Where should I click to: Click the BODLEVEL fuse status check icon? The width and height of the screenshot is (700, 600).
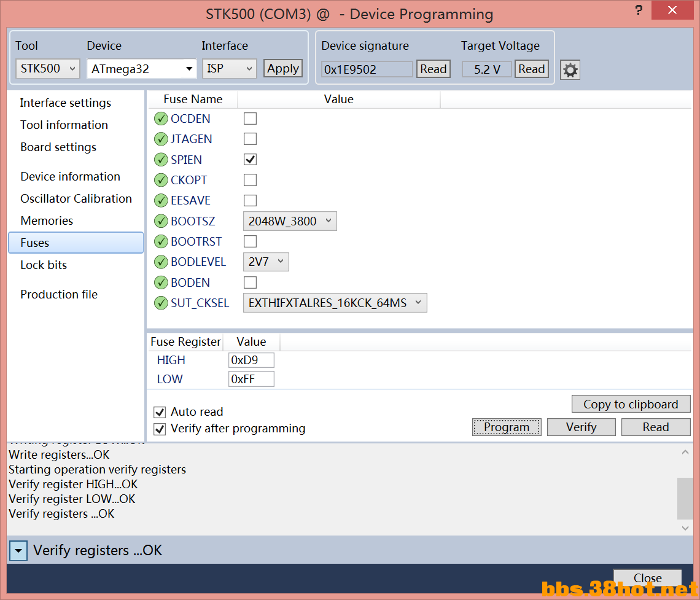pos(161,262)
